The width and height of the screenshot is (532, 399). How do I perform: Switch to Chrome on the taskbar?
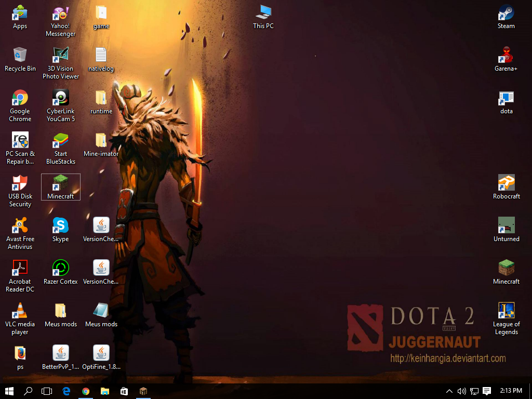click(86, 391)
